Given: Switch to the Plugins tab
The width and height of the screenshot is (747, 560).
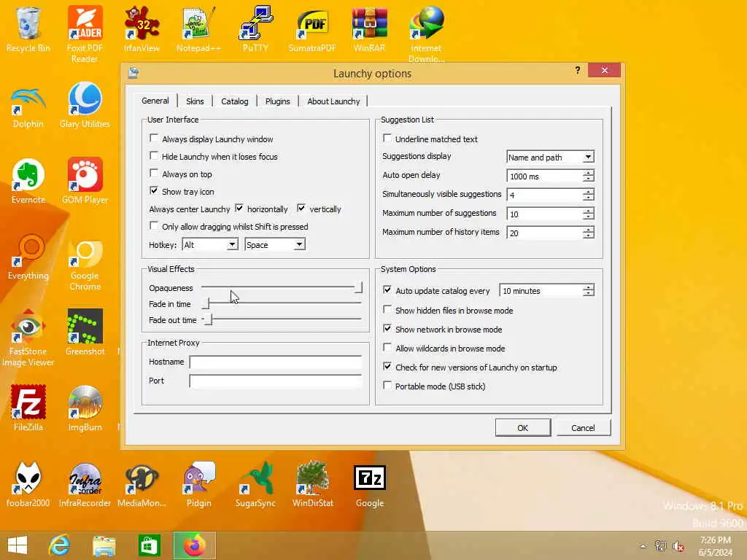Looking at the screenshot, I should click(x=278, y=101).
